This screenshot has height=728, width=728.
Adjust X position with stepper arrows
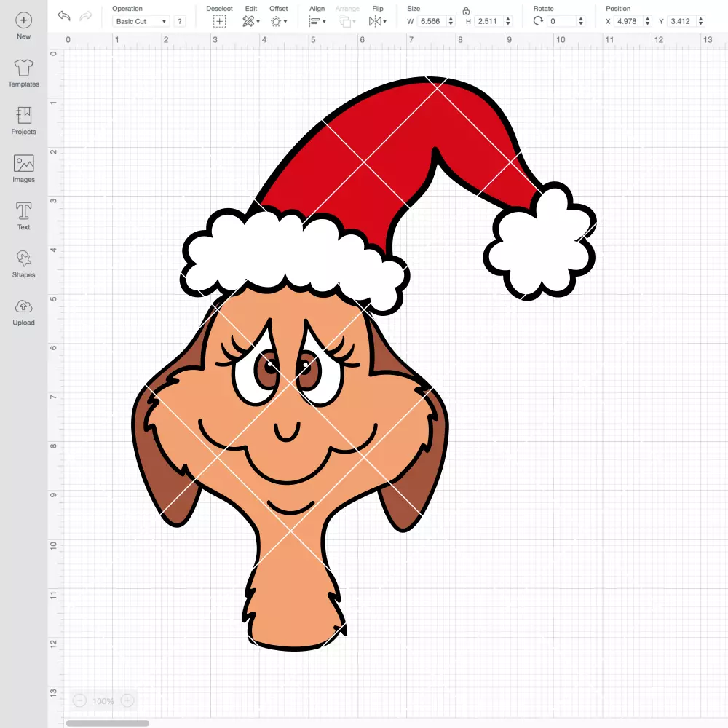pyautogui.click(x=648, y=21)
